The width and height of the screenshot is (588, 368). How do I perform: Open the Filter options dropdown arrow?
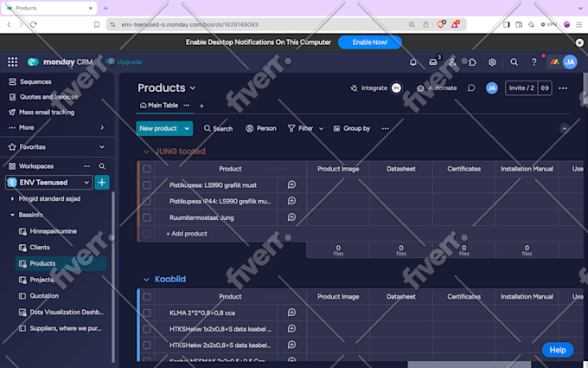pos(322,128)
